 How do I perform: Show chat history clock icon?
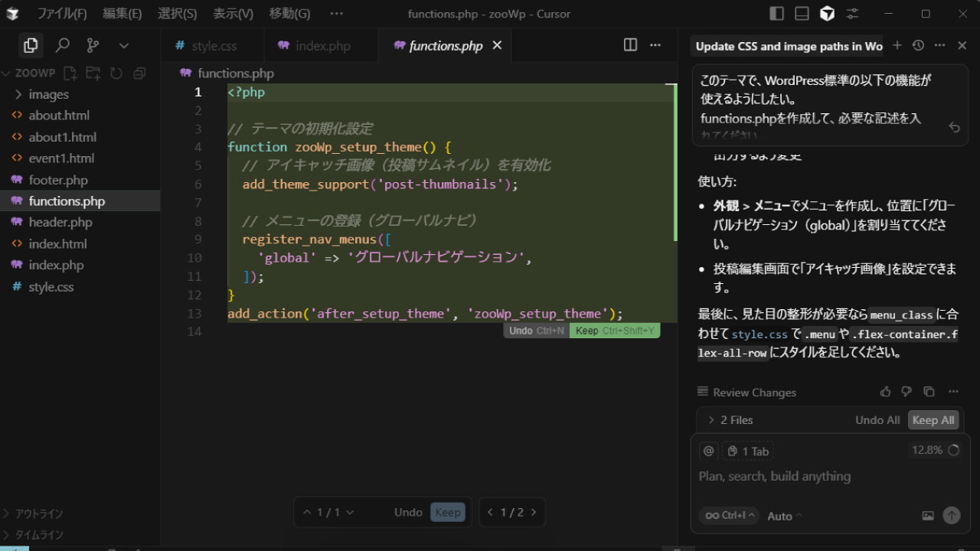[x=919, y=46]
